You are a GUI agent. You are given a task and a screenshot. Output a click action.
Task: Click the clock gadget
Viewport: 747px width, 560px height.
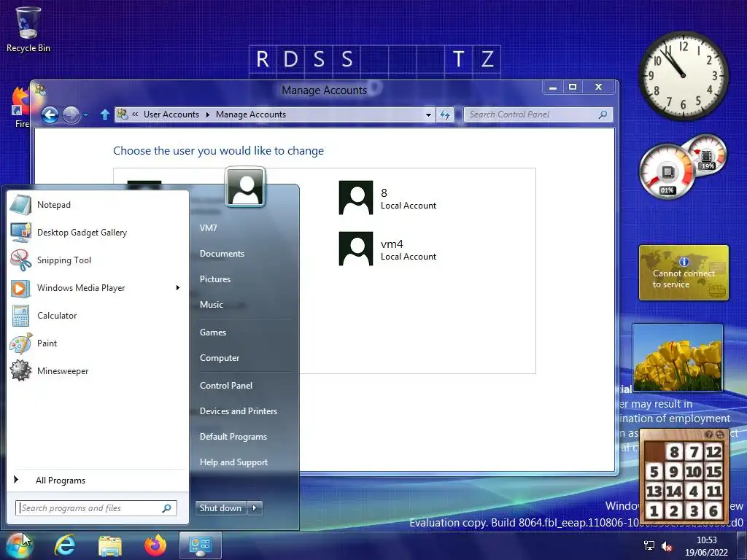[x=683, y=76]
